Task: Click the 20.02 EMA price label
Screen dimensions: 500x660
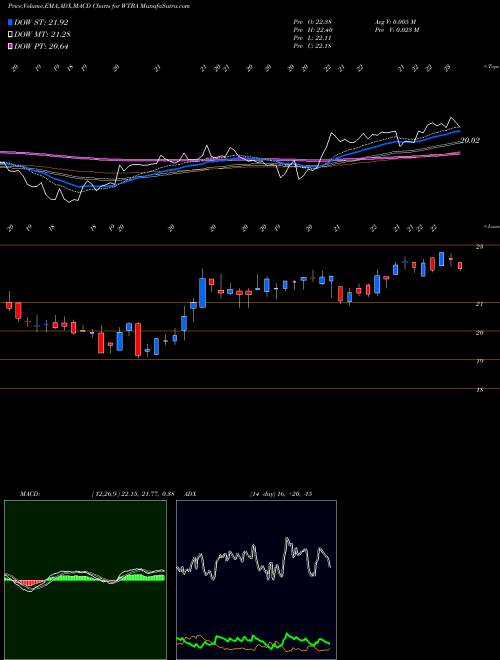Action: coord(470,140)
